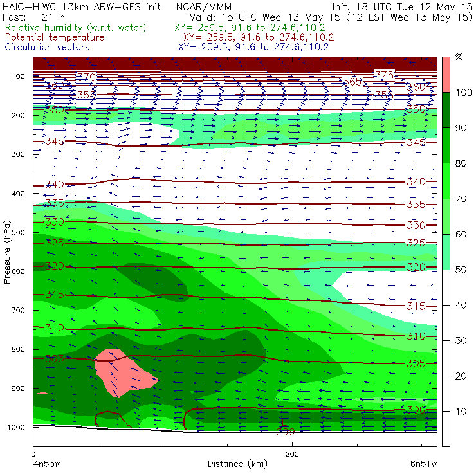Click the colorbar '40' value label
This screenshot has height=476, width=476.
coord(461,305)
